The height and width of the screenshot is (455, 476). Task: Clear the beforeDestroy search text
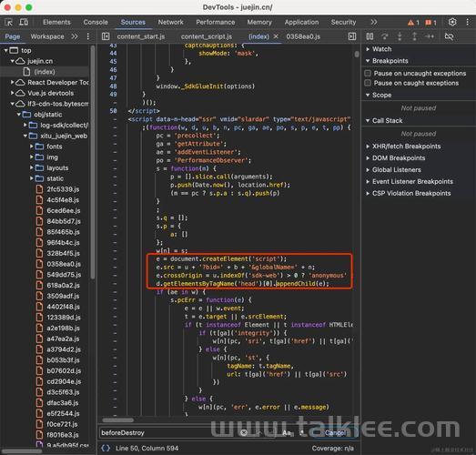pos(244,433)
